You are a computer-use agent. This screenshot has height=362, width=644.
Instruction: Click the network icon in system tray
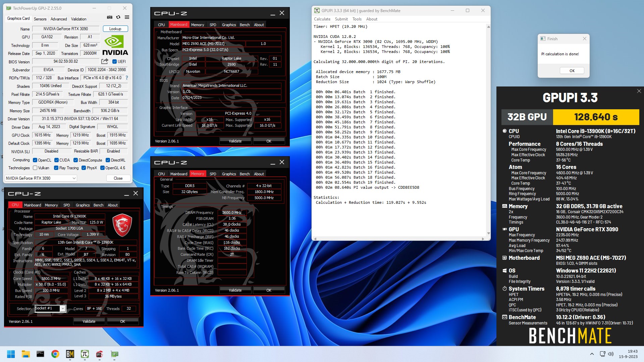click(602, 354)
